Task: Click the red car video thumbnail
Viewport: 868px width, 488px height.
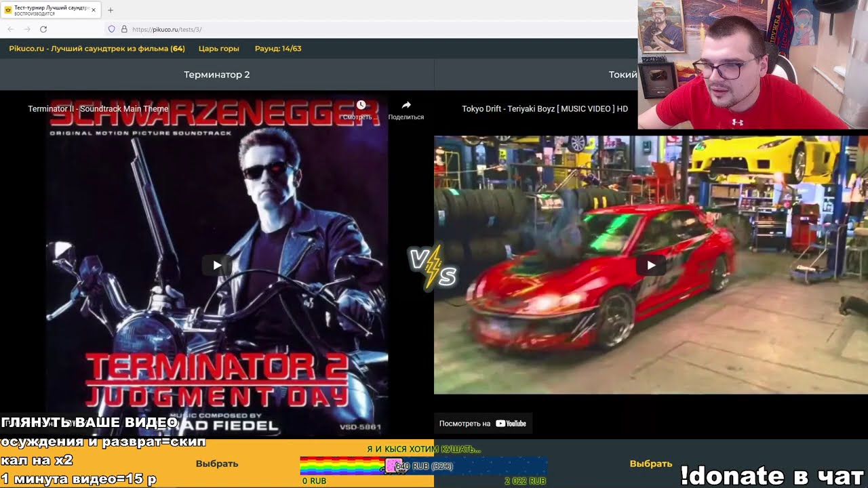Action: pyautogui.click(x=651, y=265)
